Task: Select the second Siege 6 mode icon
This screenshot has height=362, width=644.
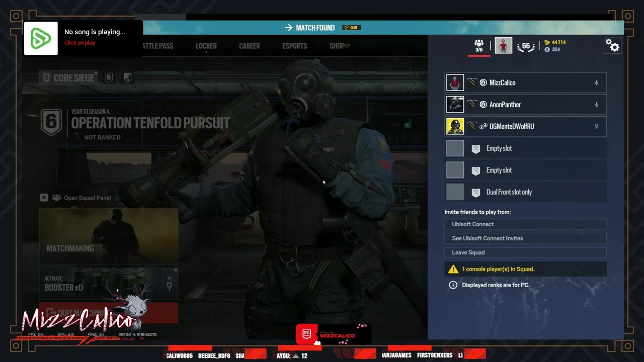Action: point(109,77)
